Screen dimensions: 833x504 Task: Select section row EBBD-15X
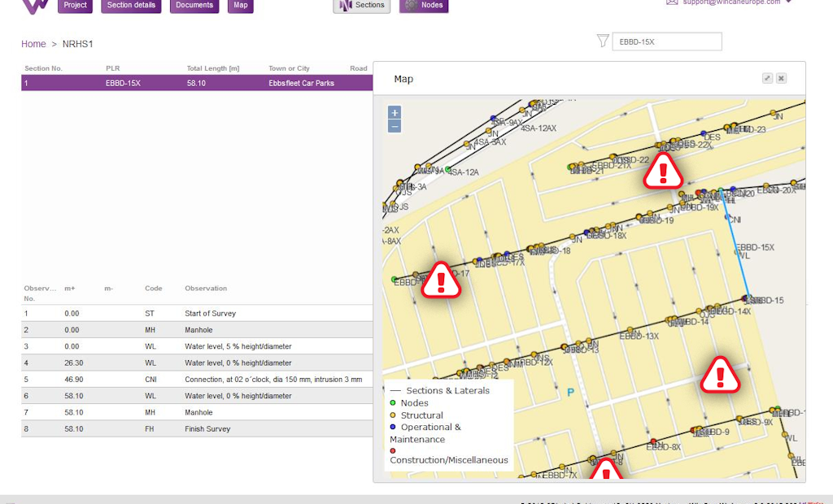click(x=197, y=84)
